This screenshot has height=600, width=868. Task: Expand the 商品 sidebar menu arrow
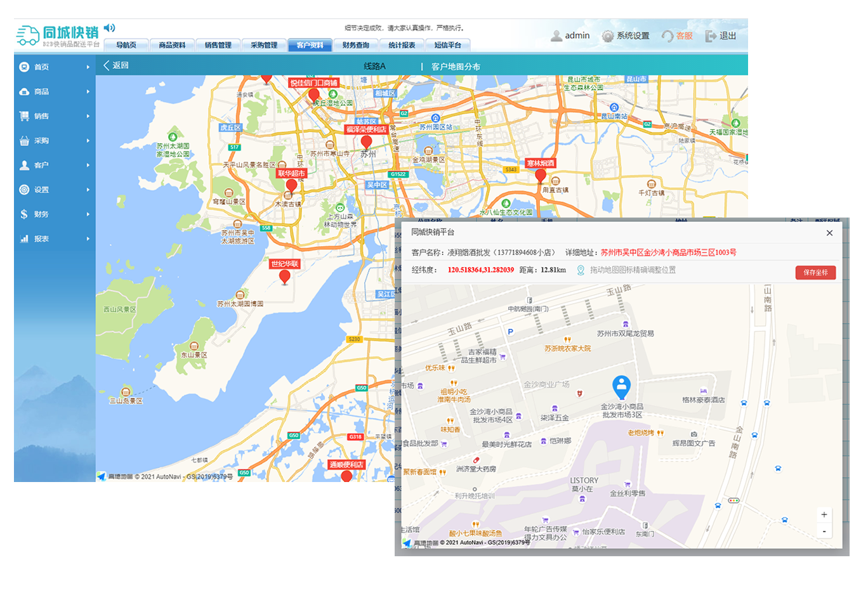click(x=88, y=91)
